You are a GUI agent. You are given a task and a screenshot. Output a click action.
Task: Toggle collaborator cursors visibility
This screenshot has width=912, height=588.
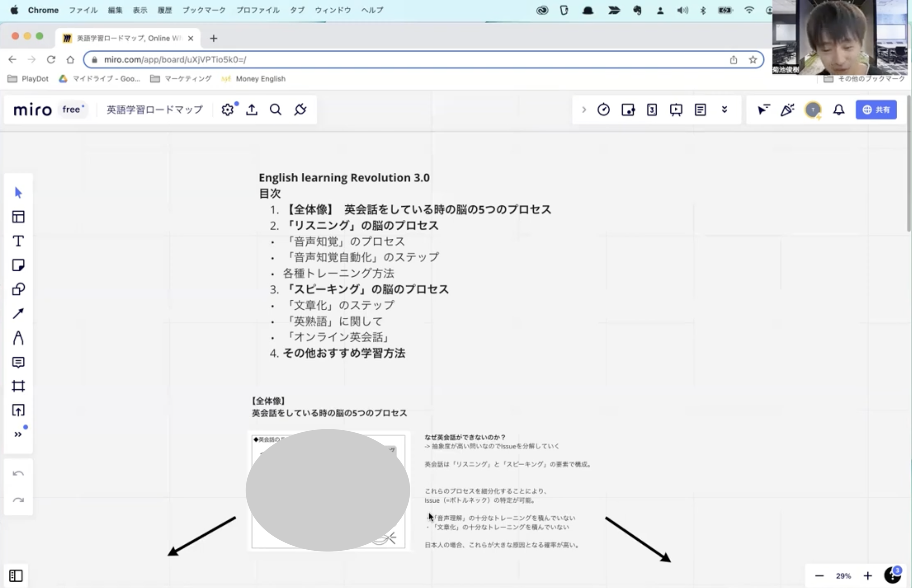pyautogui.click(x=763, y=110)
